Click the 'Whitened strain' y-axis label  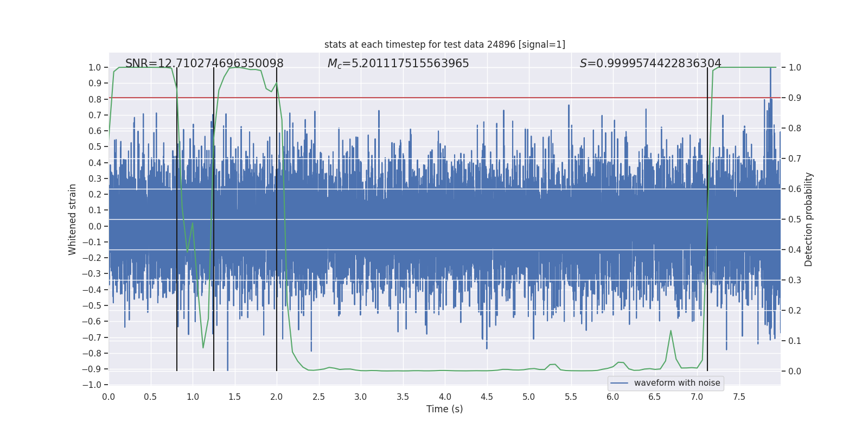point(72,219)
